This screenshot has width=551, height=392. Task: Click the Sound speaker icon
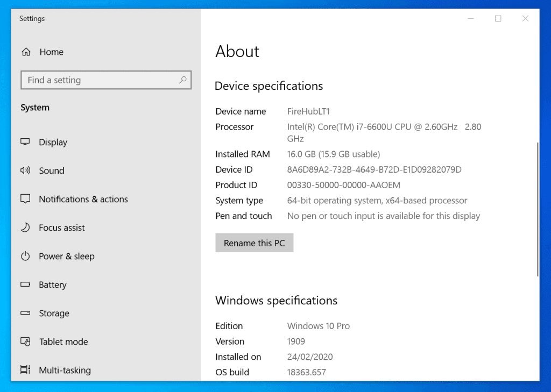pyautogui.click(x=25, y=170)
